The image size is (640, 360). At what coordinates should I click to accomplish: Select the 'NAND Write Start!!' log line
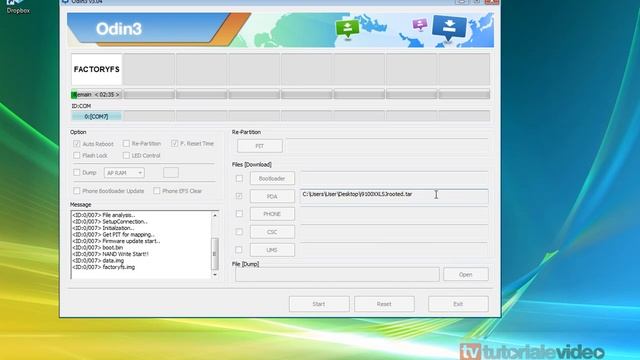click(110, 254)
